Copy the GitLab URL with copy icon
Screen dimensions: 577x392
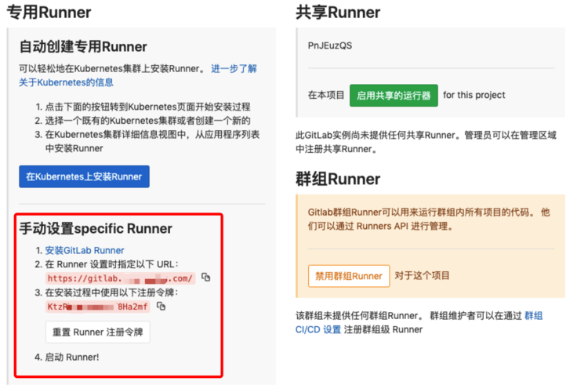click(206, 278)
